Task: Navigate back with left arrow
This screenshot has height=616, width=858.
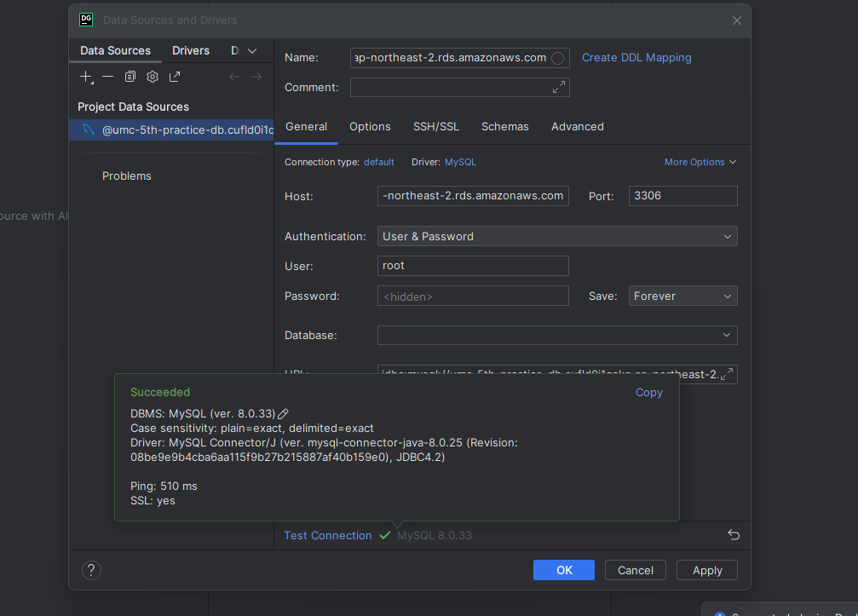Action: (234, 78)
